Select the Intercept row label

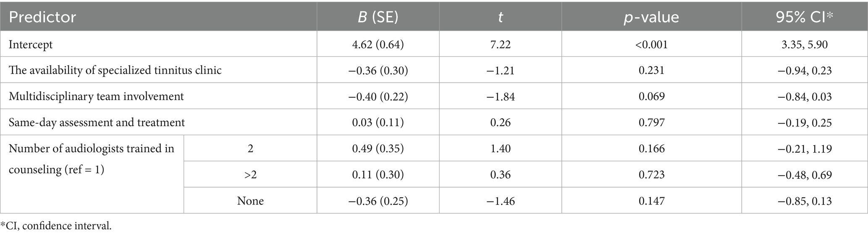(31, 44)
